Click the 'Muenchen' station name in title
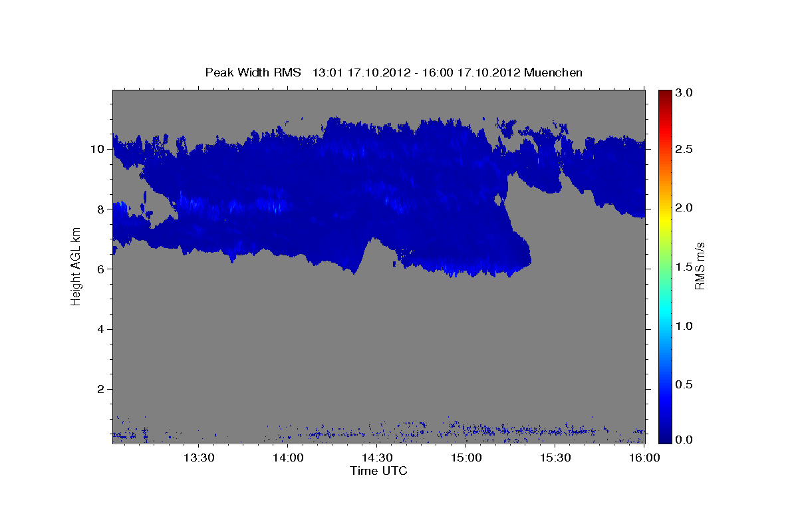Viewport: 798px width, 532px height. (x=553, y=72)
